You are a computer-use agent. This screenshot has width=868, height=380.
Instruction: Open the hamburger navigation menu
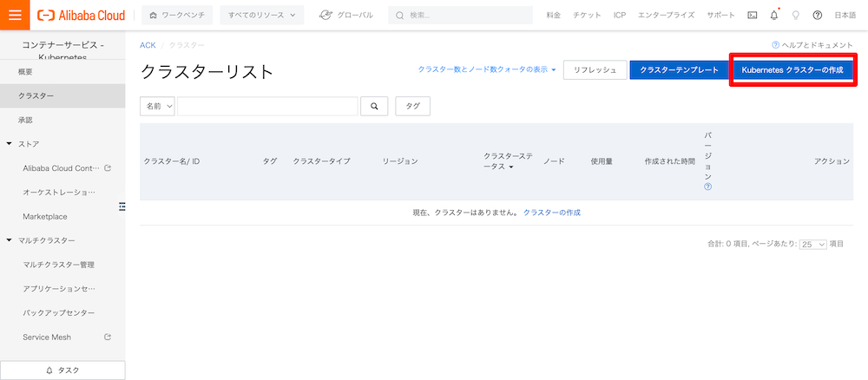point(15,15)
